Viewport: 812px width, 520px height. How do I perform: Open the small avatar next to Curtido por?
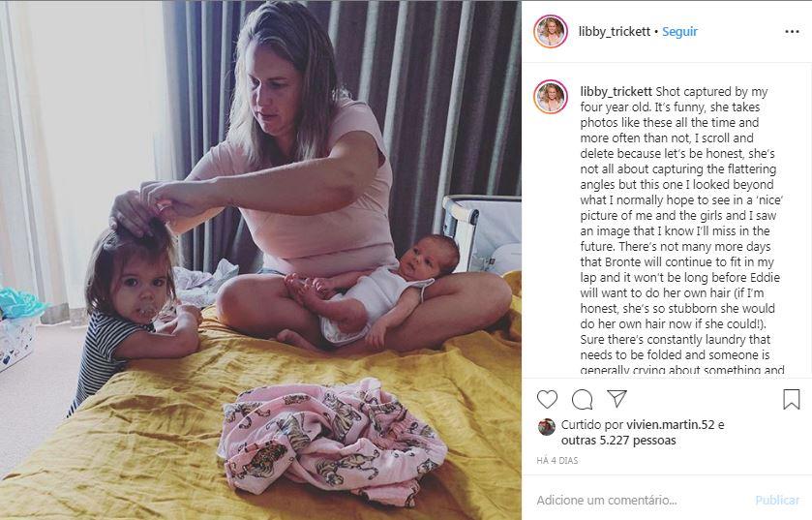(547, 427)
